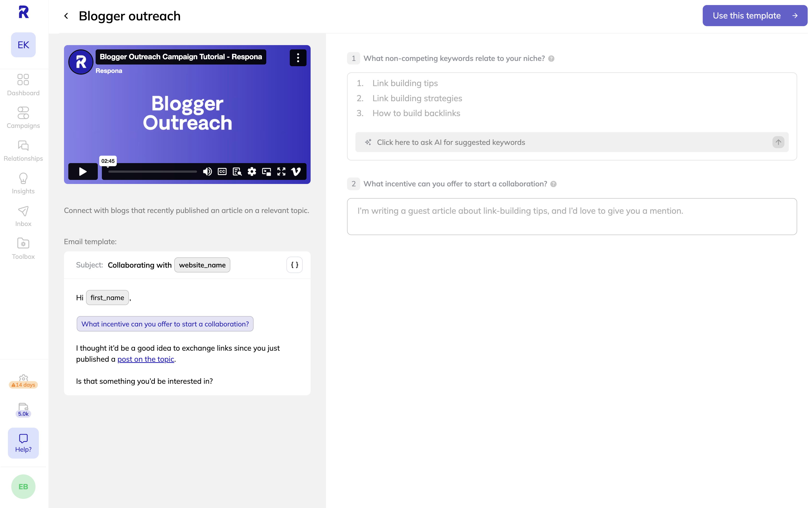812x508 pixels.
Task: Click the curly braces email variables button
Action: (294, 265)
